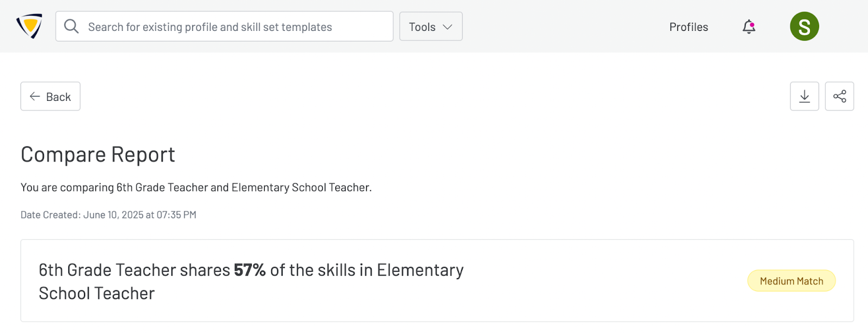The width and height of the screenshot is (868, 334).
Task: Click the bold 57% figure
Action: [x=250, y=270]
